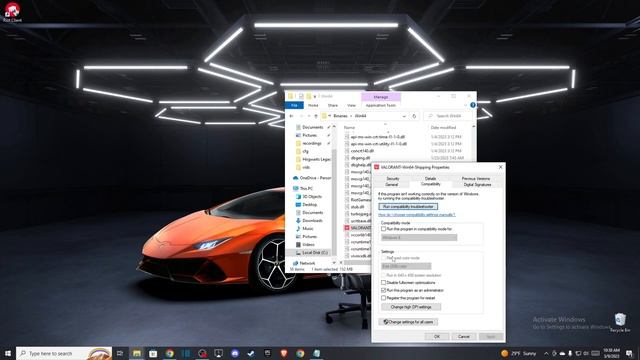This screenshot has height=360, width=640.
Task: Click the Windows Start button
Action: click(x=7, y=353)
